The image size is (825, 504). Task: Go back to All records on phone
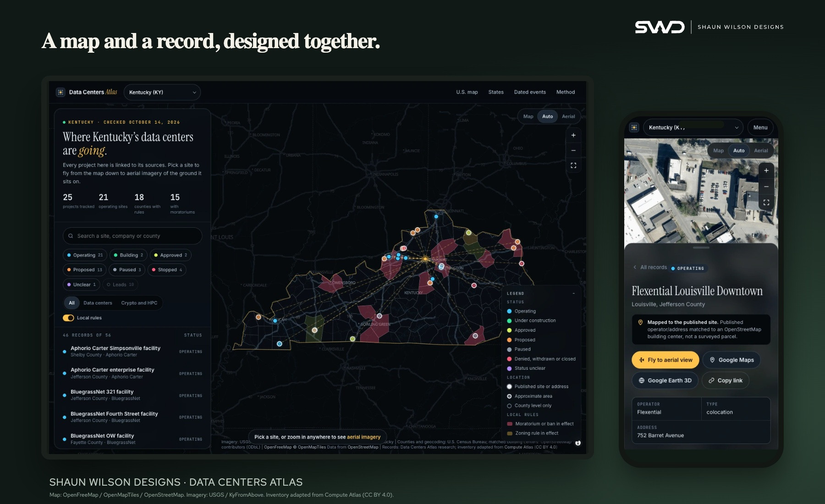[650, 267]
